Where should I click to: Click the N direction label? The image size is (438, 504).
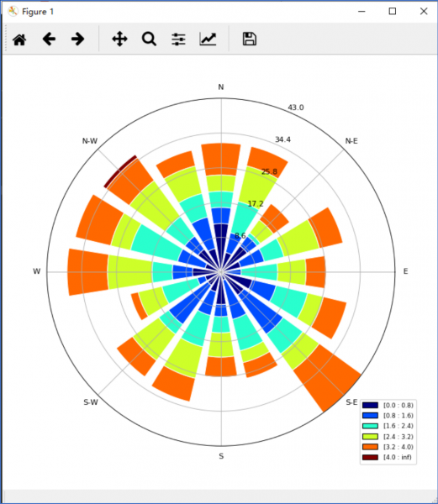pyautogui.click(x=221, y=87)
